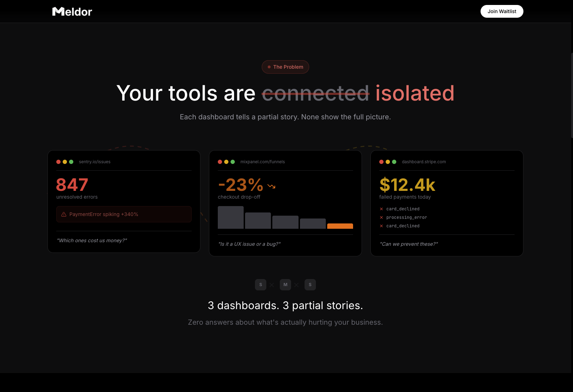Image resolution: width=573 pixels, height=392 pixels.
Task: Click the processing_error entry
Action: point(407,217)
